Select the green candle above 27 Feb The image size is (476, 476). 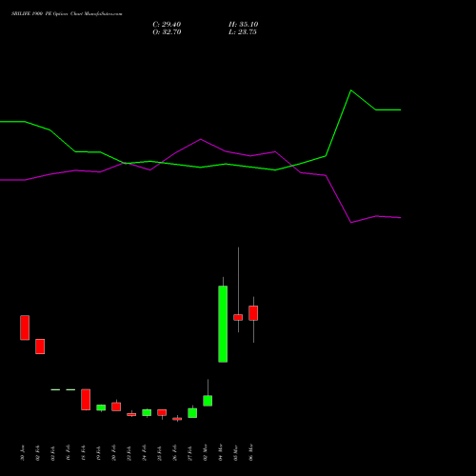(x=192, y=413)
